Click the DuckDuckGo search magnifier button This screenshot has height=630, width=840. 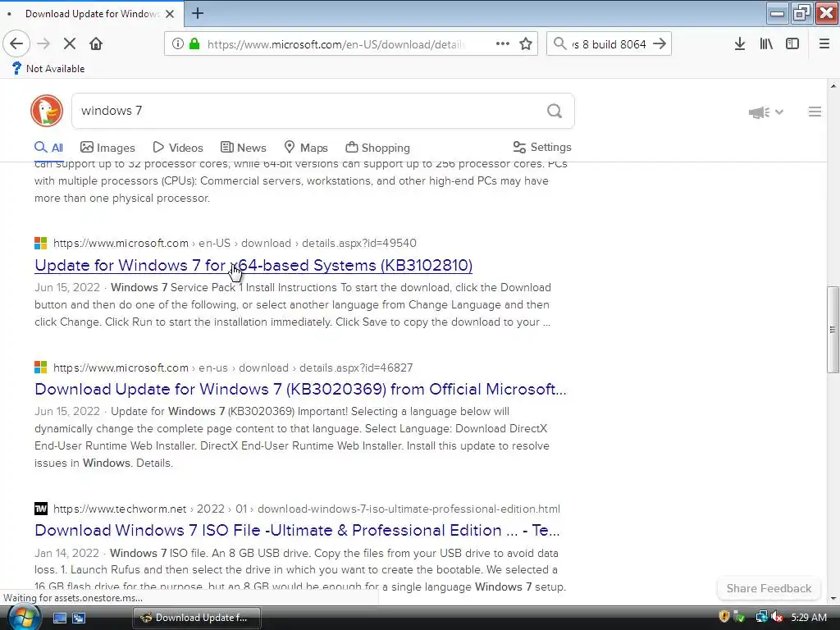(x=555, y=111)
